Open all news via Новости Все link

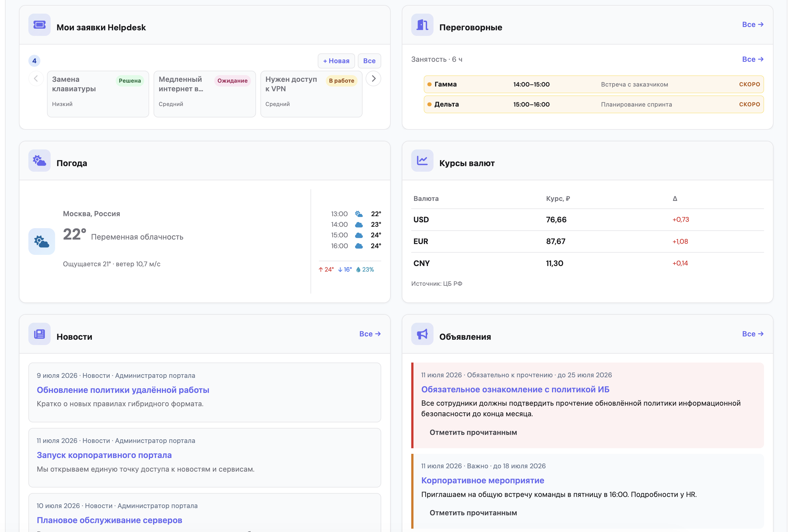click(x=370, y=334)
